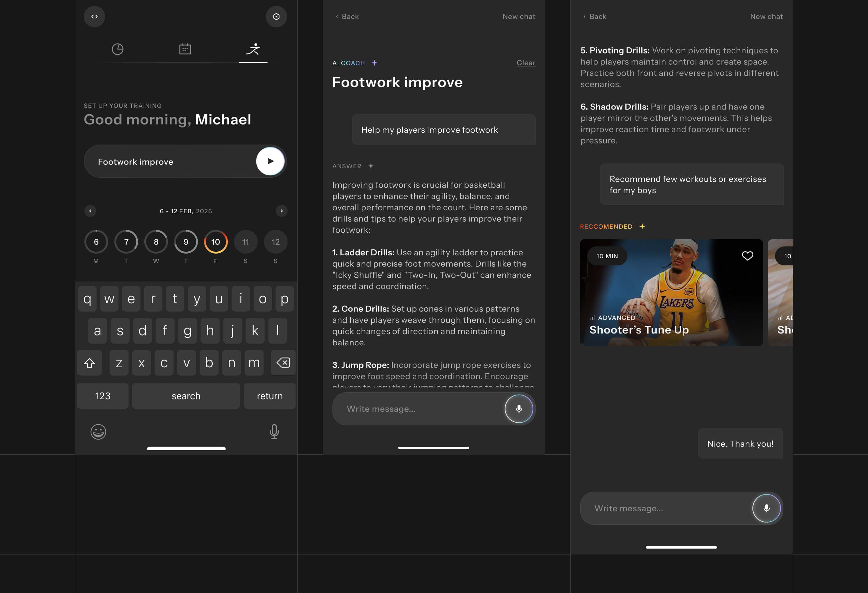The height and width of the screenshot is (593, 868).
Task: Open the code brackets icon button
Action: (x=95, y=16)
